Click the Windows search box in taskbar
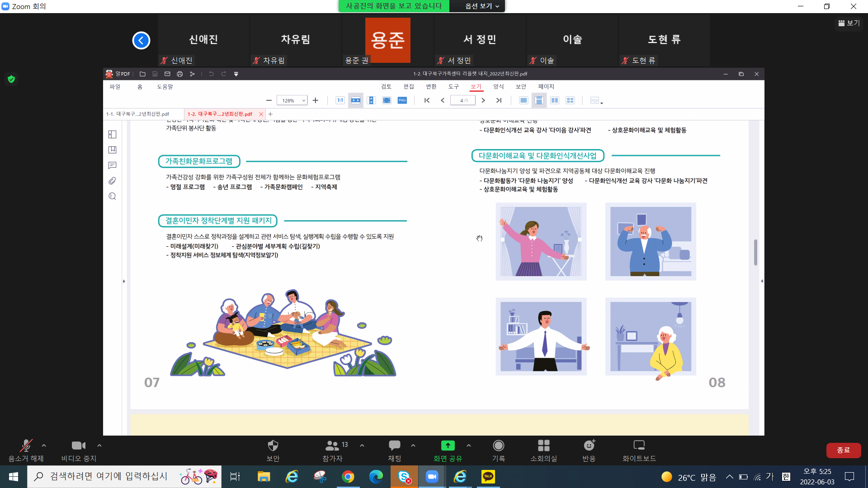Viewport: 868px width, 488px height. (x=108, y=477)
